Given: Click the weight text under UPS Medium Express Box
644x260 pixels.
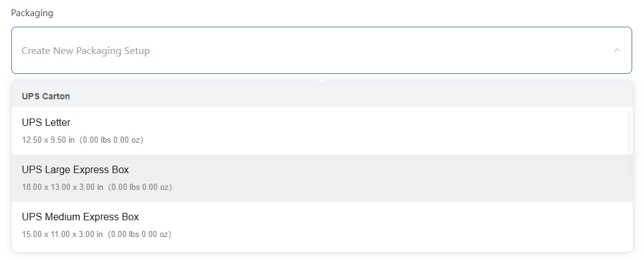Looking at the screenshot, I should 140,234.
